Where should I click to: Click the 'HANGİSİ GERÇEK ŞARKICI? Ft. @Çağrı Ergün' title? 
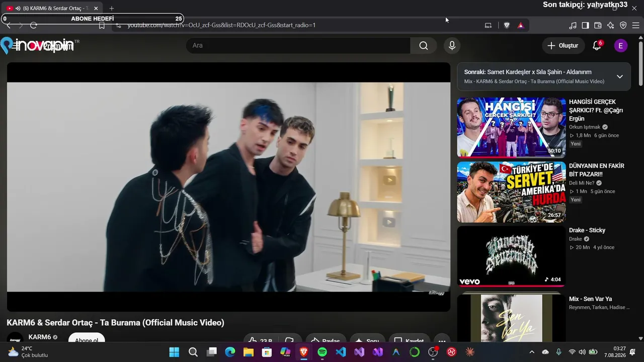coord(596,110)
